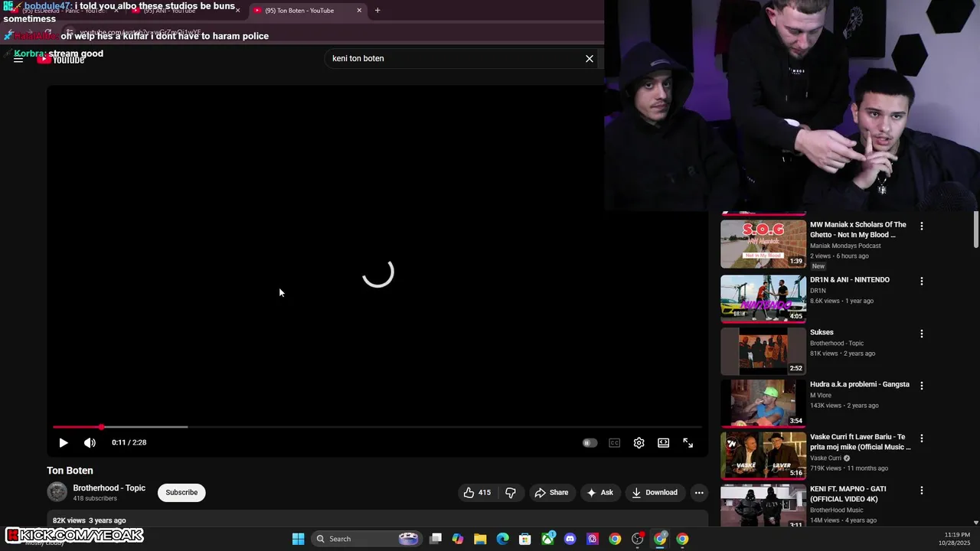Click the M Vlore channel name
The width and height of the screenshot is (980, 551).
pyautogui.click(x=821, y=396)
